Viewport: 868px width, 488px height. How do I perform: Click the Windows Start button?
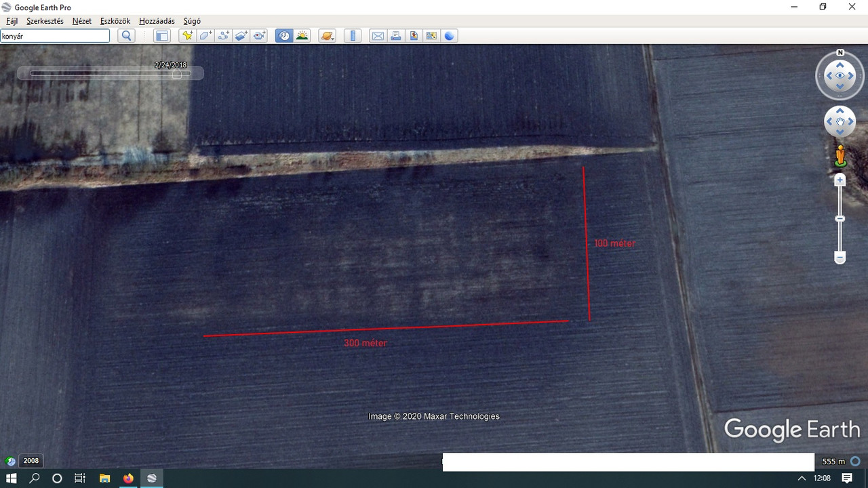click(12, 479)
